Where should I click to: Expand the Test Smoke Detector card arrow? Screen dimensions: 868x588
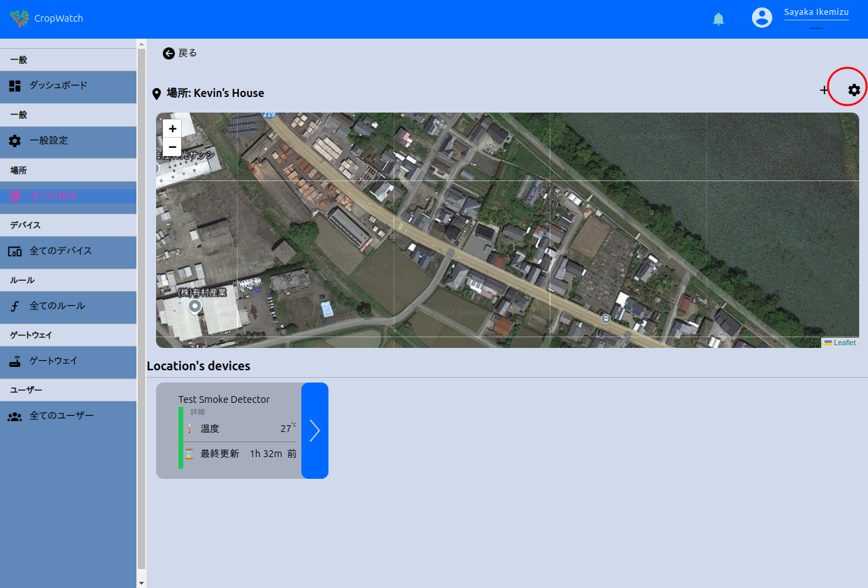[314, 431]
